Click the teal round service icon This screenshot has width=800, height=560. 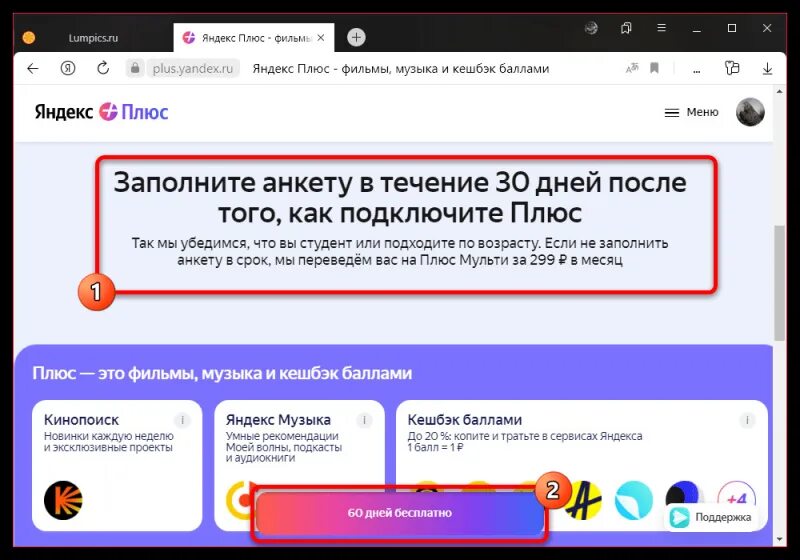pos(634,501)
